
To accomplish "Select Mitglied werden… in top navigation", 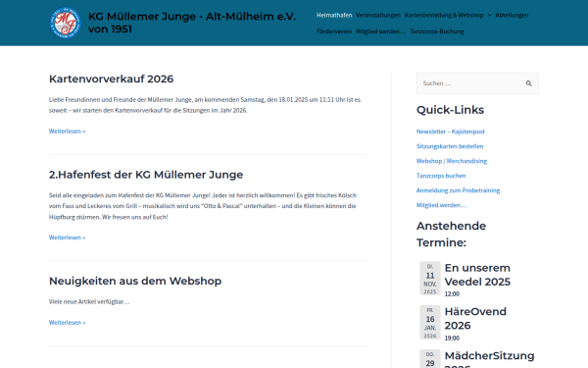I will point(380,31).
